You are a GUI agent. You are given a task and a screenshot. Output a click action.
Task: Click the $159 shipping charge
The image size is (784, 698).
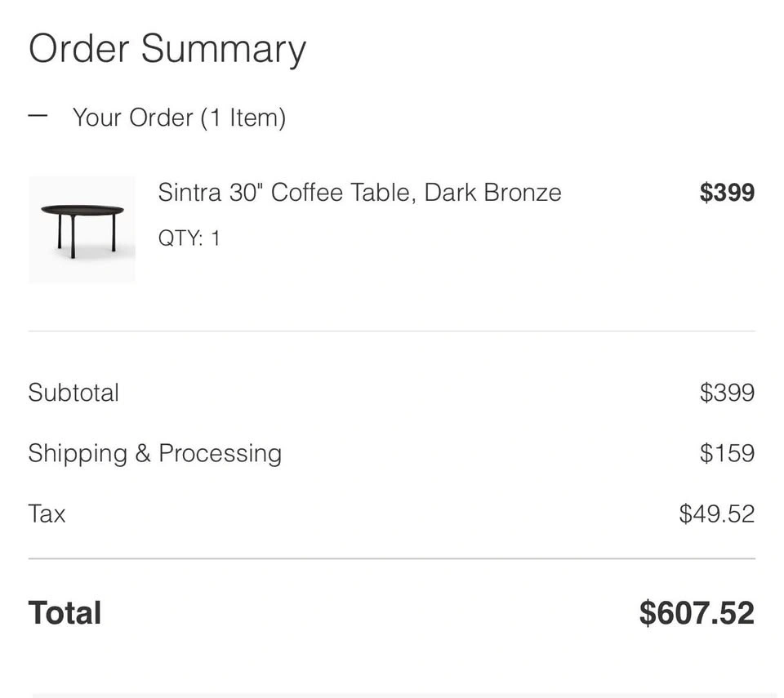click(x=727, y=453)
